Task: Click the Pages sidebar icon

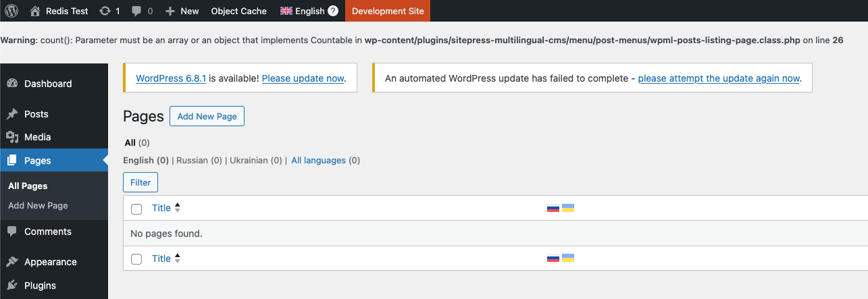Action: click(12, 161)
